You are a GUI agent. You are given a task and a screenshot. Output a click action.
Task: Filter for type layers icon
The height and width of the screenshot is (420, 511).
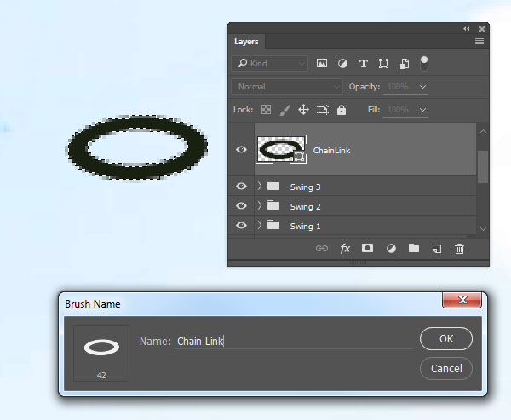pos(364,63)
